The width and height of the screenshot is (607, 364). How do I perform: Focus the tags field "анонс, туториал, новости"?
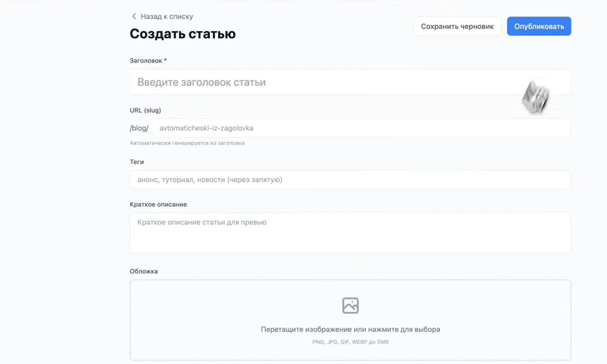tap(350, 180)
